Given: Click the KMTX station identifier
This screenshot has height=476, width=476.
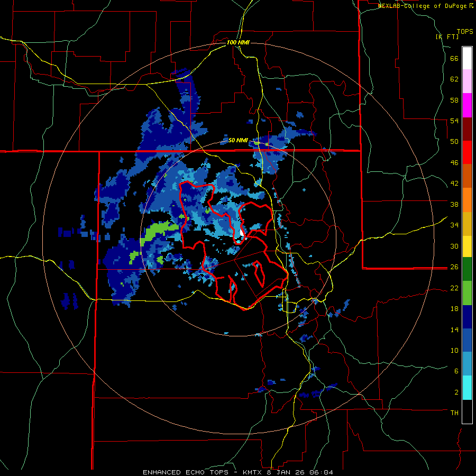Looking at the screenshot, I should tap(253, 472).
